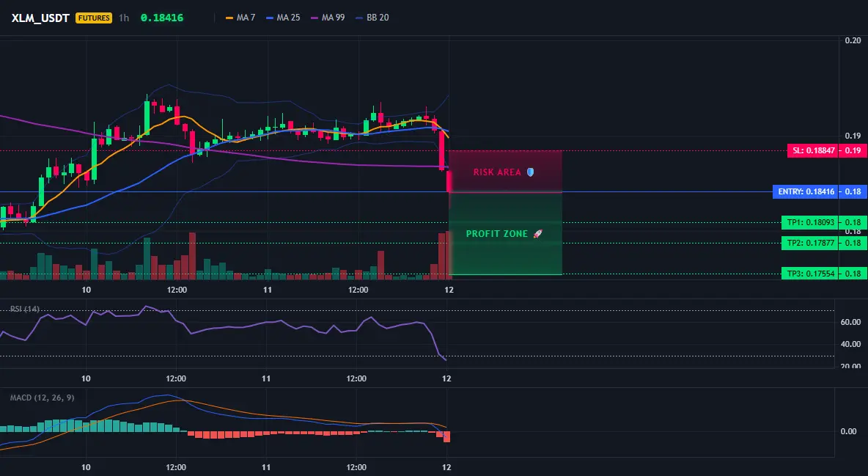This screenshot has width=868, height=476.
Task: Click the TP1: 0.18093 target label
Action: [810, 223]
